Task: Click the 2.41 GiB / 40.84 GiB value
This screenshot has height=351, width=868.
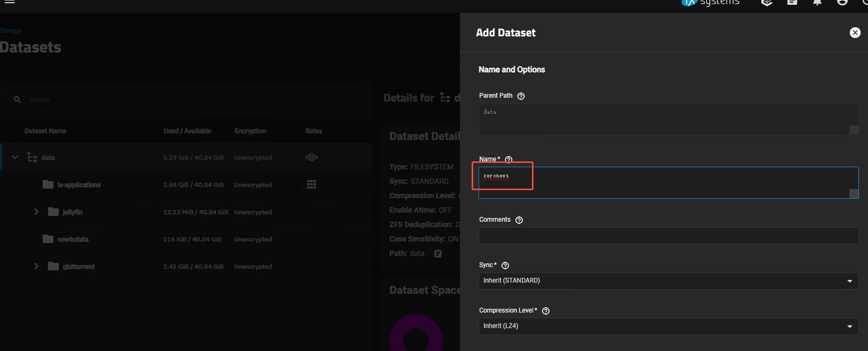Action: (x=194, y=267)
